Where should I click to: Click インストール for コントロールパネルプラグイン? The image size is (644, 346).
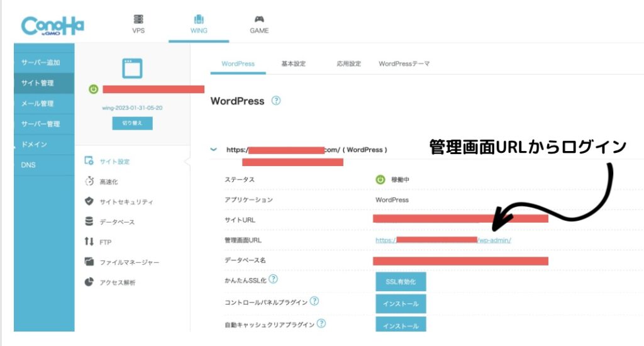[x=401, y=304]
